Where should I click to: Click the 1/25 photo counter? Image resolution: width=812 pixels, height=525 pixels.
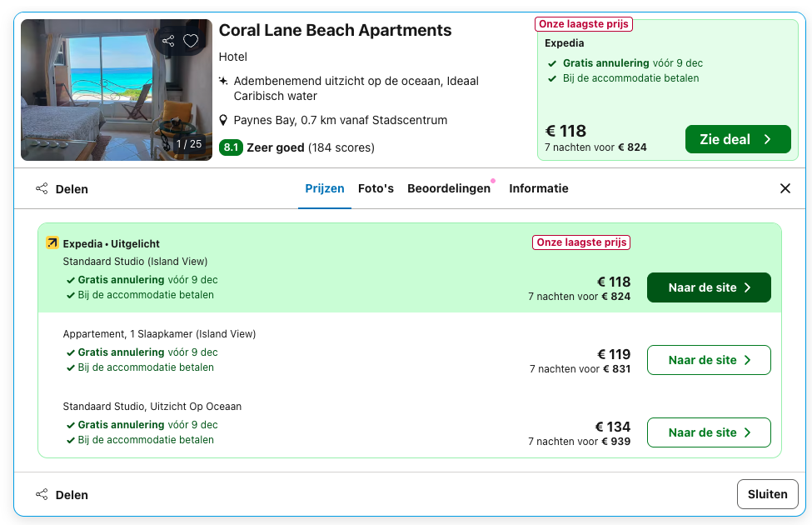189,142
